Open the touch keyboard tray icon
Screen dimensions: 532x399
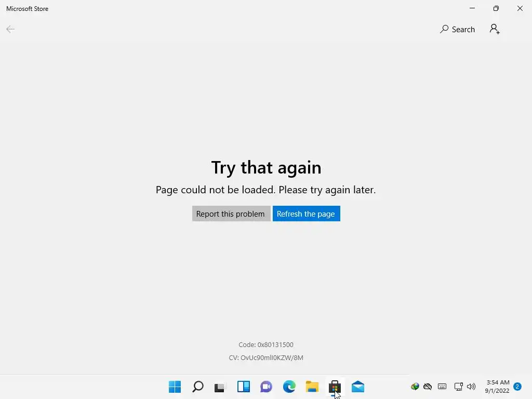(442, 387)
